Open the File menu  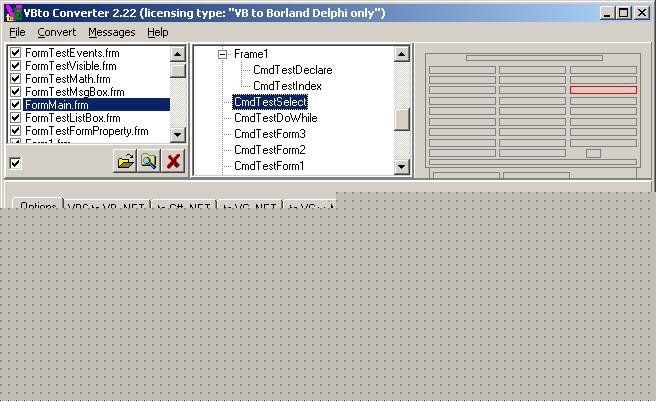pyautogui.click(x=17, y=32)
